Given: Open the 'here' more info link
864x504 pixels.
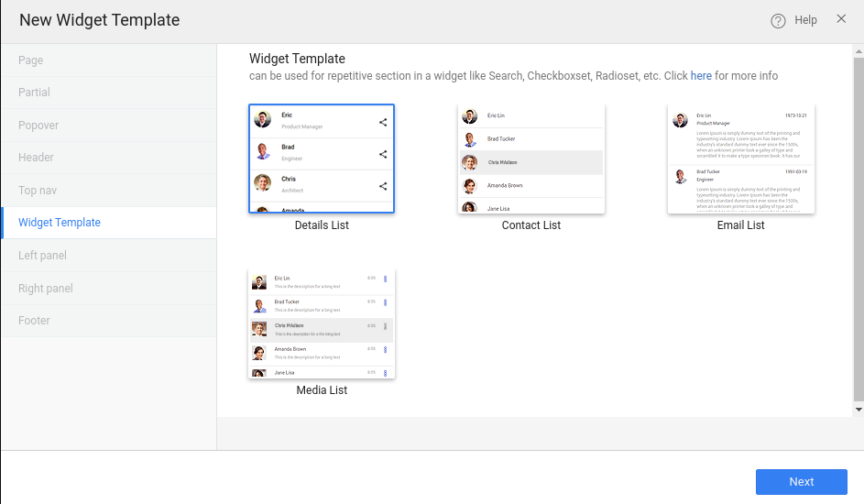Looking at the screenshot, I should pos(701,76).
